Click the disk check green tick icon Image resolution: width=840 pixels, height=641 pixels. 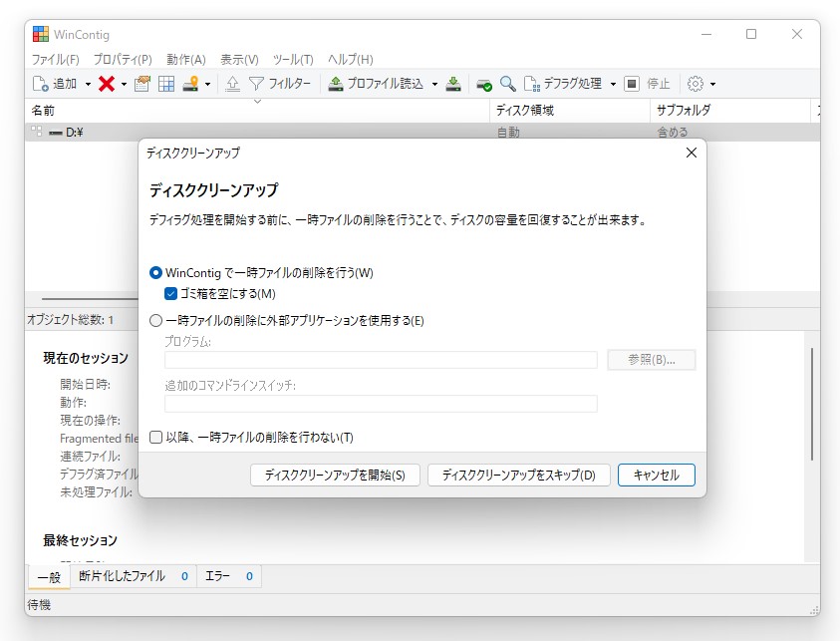point(484,84)
